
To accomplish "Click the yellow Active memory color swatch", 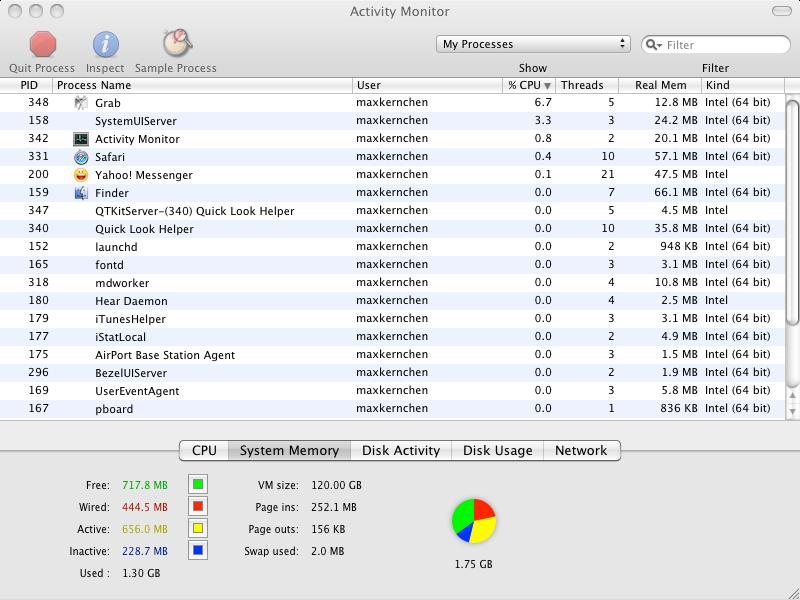I will pyautogui.click(x=198, y=528).
